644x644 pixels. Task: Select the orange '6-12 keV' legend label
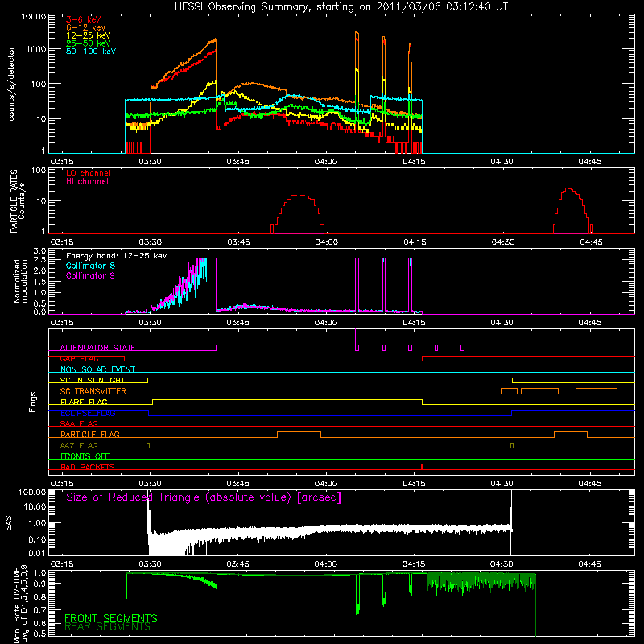[86, 27]
